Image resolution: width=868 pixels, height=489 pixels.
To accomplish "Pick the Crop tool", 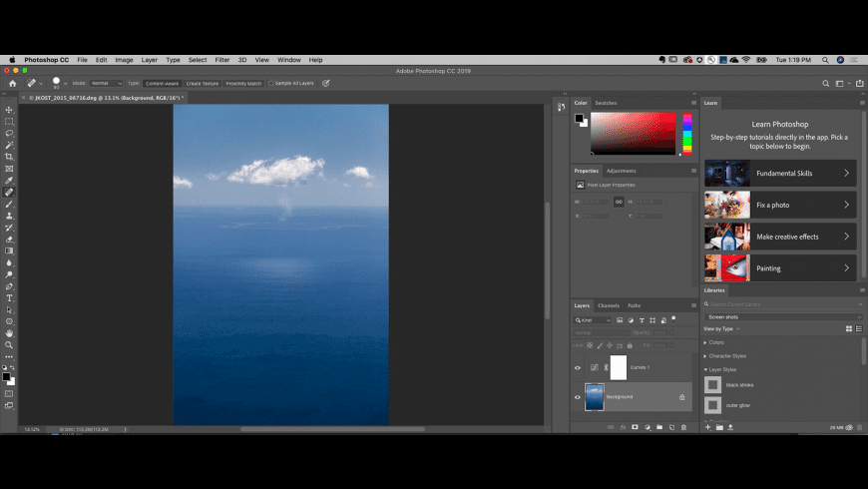I will point(10,157).
